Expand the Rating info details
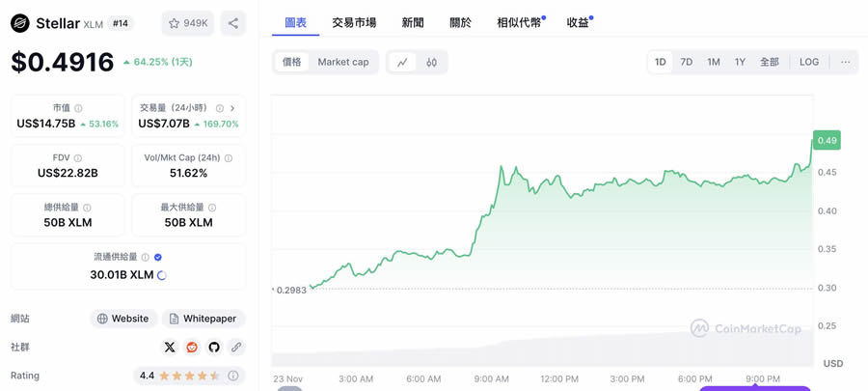Viewport: 868px width, 391px height. pyautogui.click(x=233, y=376)
